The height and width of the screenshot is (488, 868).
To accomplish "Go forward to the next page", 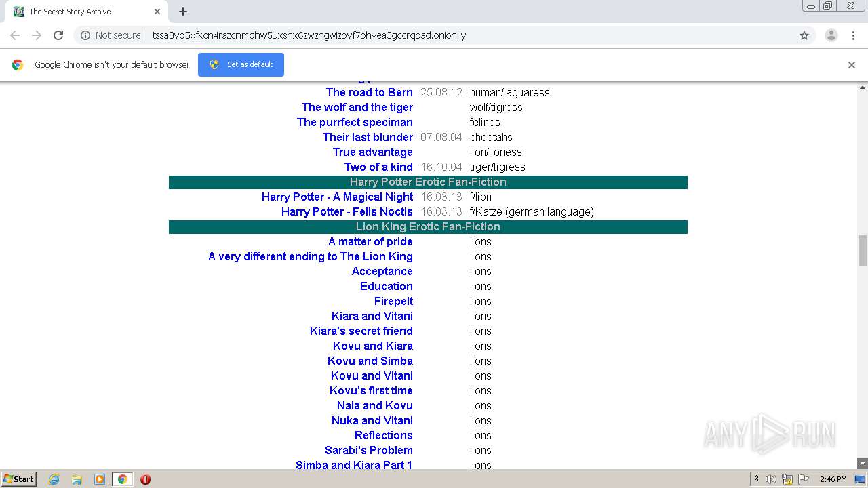I will click(x=37, y=35).
